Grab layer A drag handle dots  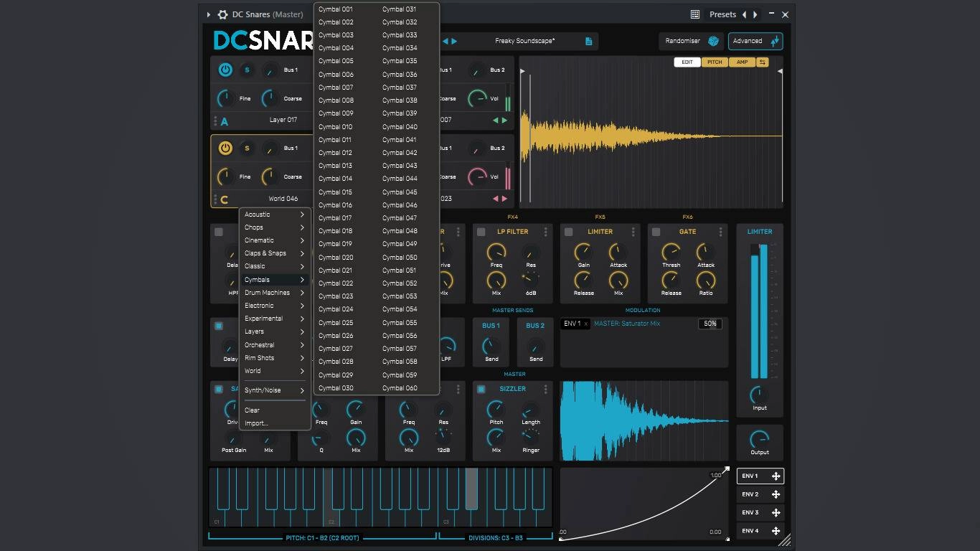click(215, 121)
